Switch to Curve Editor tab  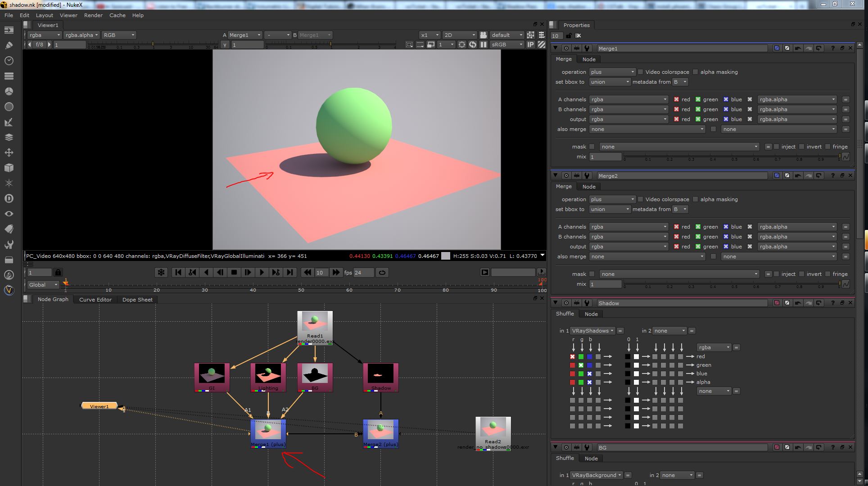[95, 300]
